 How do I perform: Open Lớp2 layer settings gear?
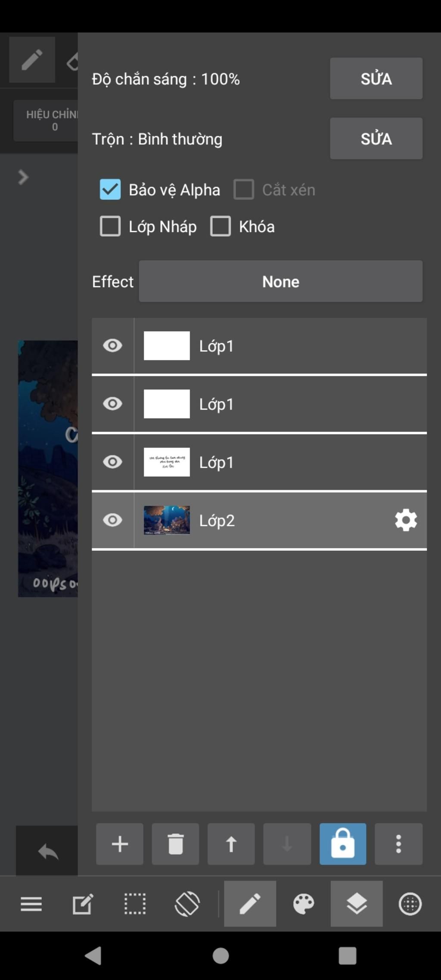coord(406,520)
